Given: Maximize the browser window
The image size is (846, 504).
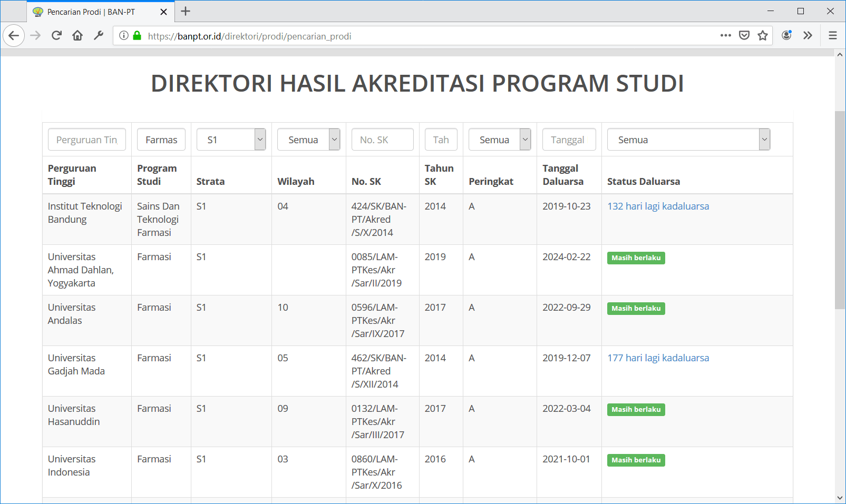Looking at the screenshot, I should [801, 11].
